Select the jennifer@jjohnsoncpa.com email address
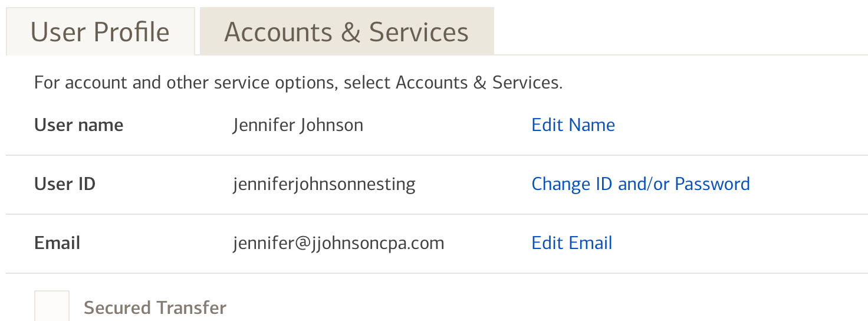Image resolution: width=868 pixels, height=321 pixels. (x=338, y=243)
